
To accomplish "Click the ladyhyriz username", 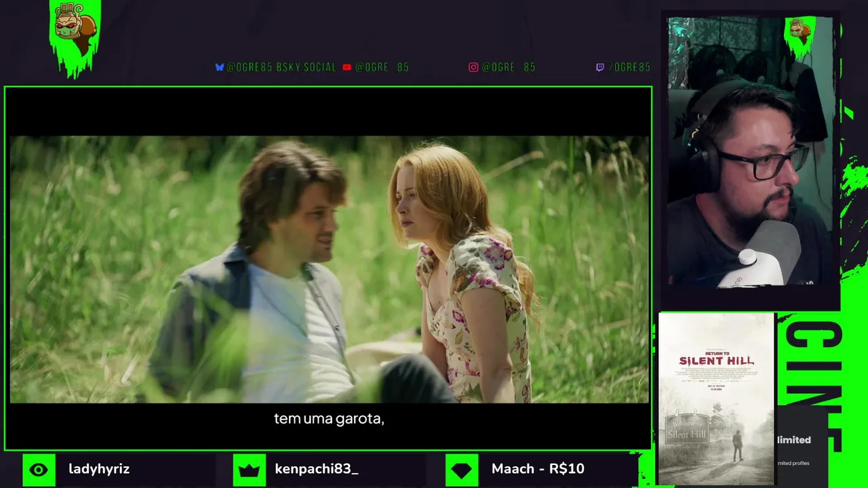I will click(x=99, y=469).
